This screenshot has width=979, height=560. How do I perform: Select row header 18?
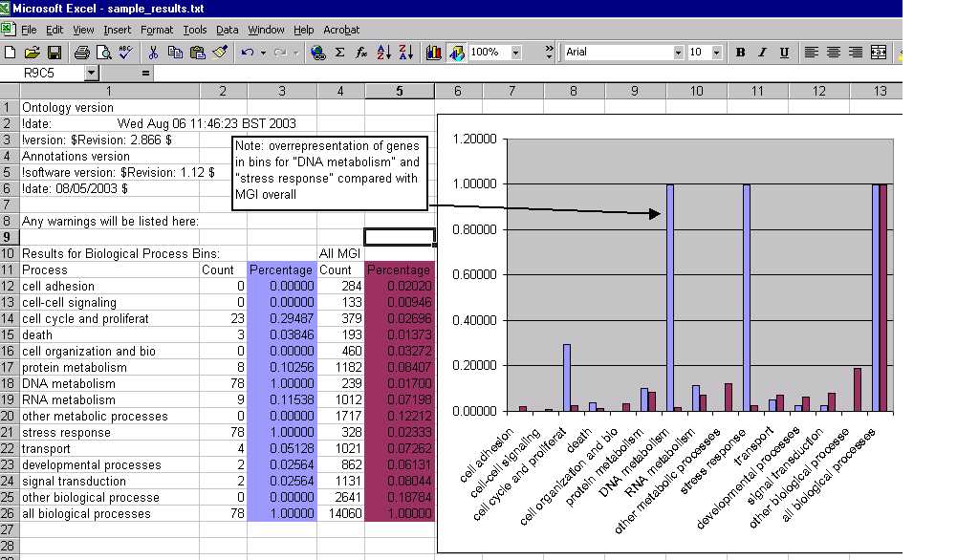(8, 383)
